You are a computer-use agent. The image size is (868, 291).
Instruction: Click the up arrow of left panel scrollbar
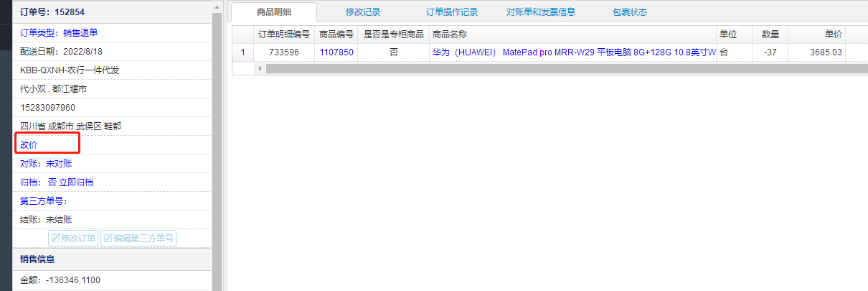click(x=217, y=6)
